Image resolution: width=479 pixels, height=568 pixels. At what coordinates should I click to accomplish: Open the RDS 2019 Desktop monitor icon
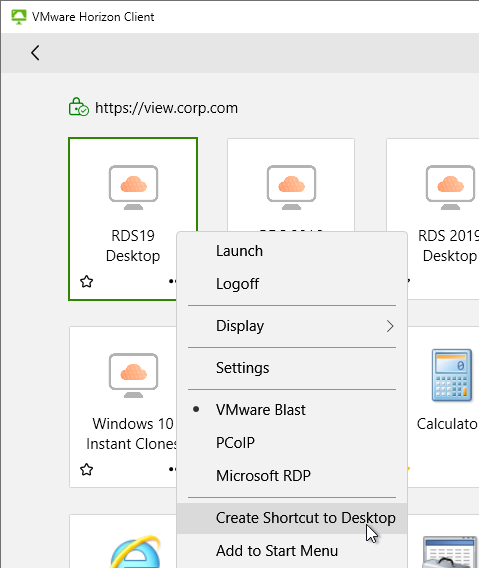(x=450, y=187)
